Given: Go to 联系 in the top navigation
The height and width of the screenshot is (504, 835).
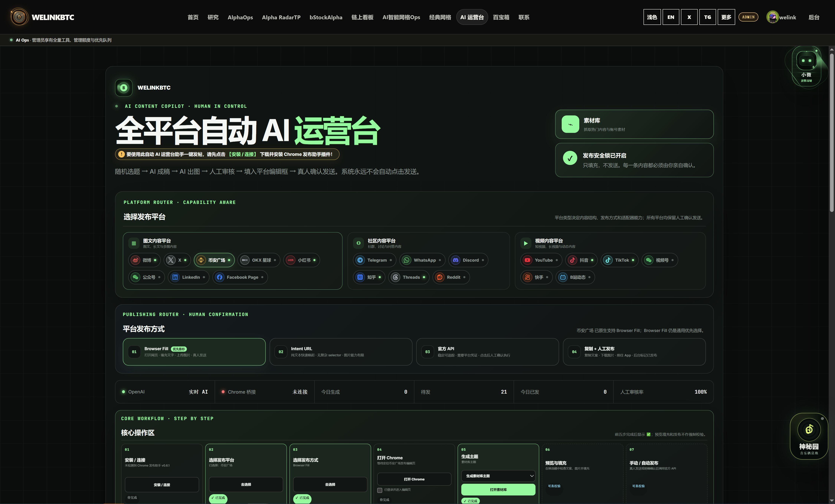Looking at the screenshot, I should [x=524, y=17].
